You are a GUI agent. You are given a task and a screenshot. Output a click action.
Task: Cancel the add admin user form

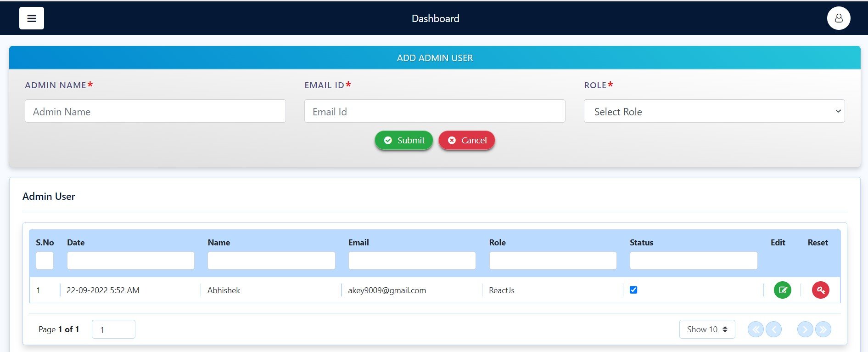coord(467,140)
